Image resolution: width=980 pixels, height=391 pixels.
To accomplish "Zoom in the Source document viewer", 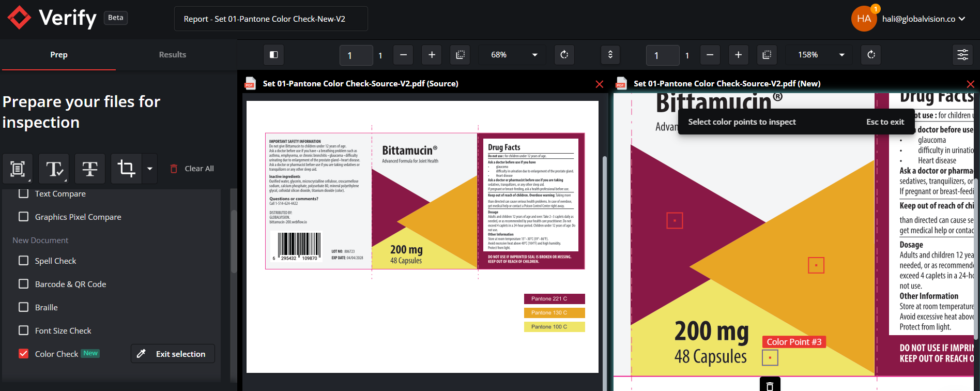I will point(432,55).
